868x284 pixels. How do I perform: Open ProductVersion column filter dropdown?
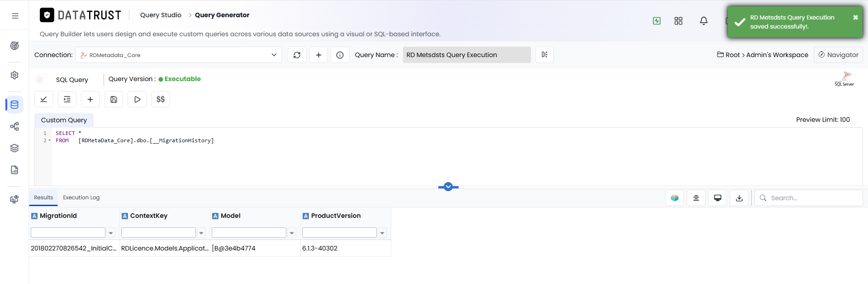click(x=383, y=233)
